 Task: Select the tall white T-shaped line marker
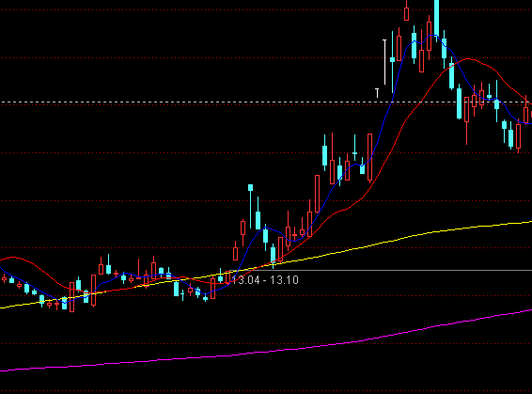tap(384, 62)
